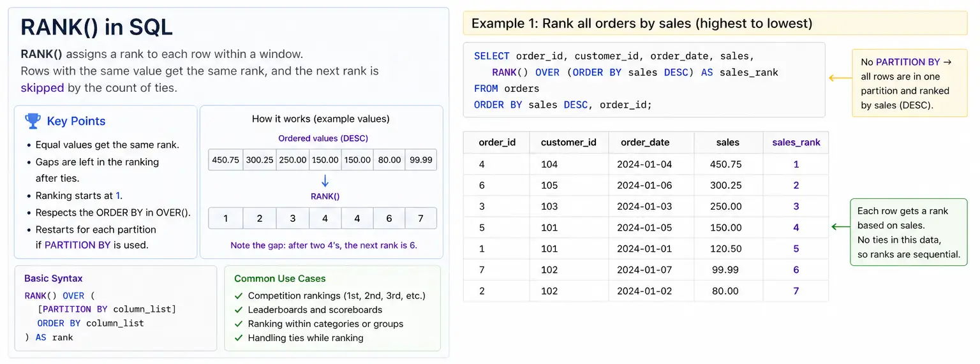Click the sales column header
The height and width of the screenshot is (364, 980).
click(x=727, y=142)
